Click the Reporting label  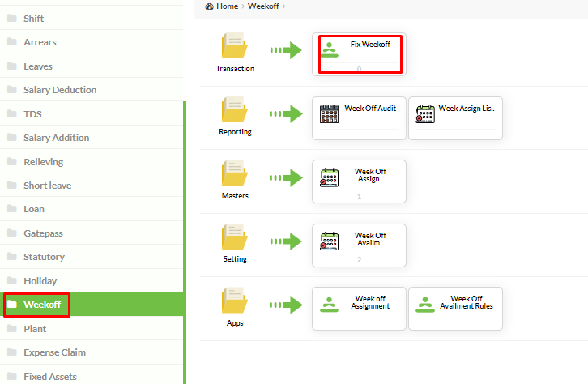point(235,132)
